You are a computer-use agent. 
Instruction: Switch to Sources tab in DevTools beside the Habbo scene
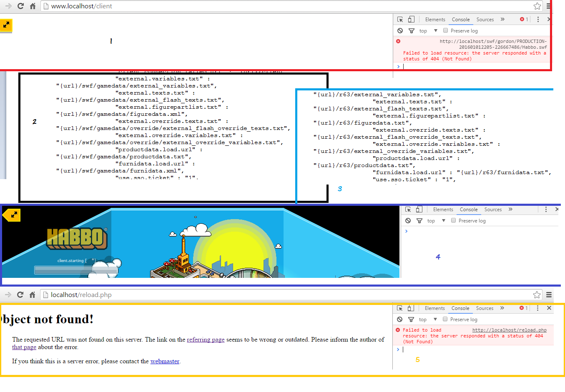coord(493,210)
